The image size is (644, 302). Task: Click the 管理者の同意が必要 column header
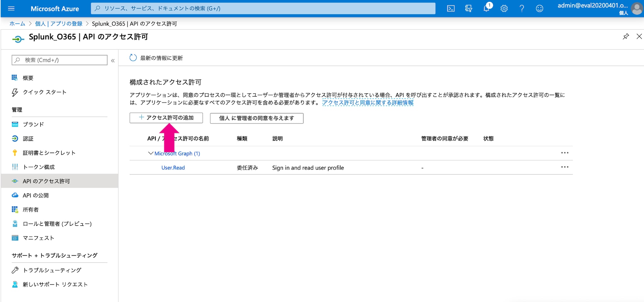click(x=445, y=138)
